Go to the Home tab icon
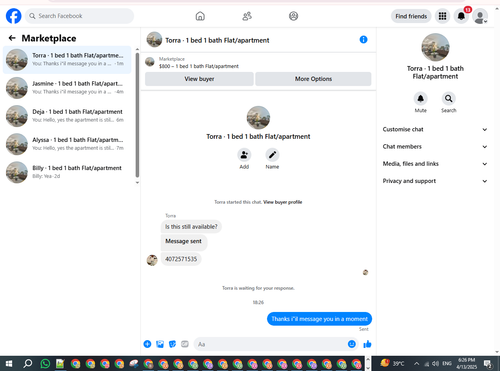 click(x=200, y=16)
